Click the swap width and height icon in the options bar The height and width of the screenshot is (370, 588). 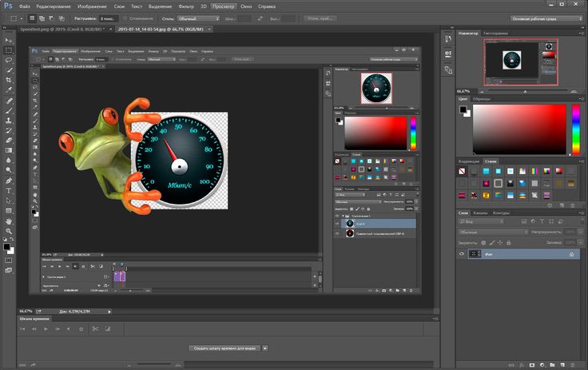coord(260,18)
